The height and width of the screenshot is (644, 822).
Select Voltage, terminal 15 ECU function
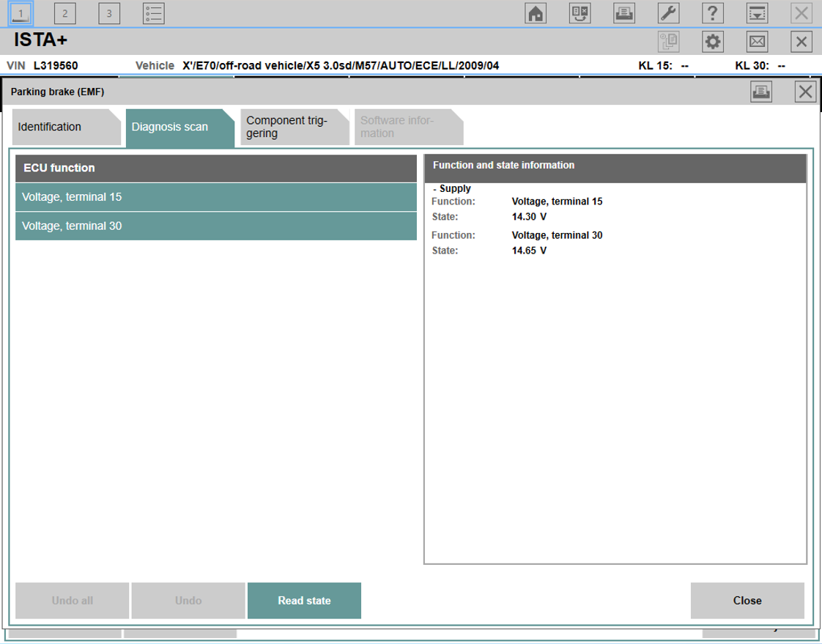(215, 197)
